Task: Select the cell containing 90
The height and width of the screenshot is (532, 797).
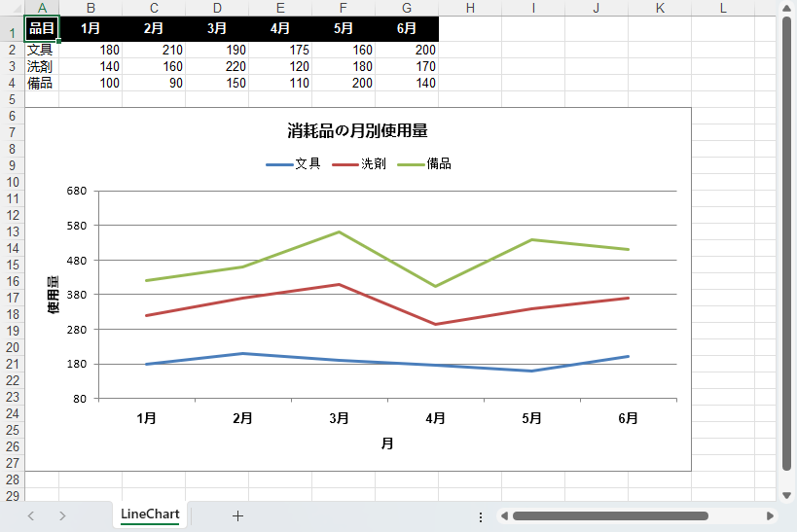Action: [x=154, y=84]
